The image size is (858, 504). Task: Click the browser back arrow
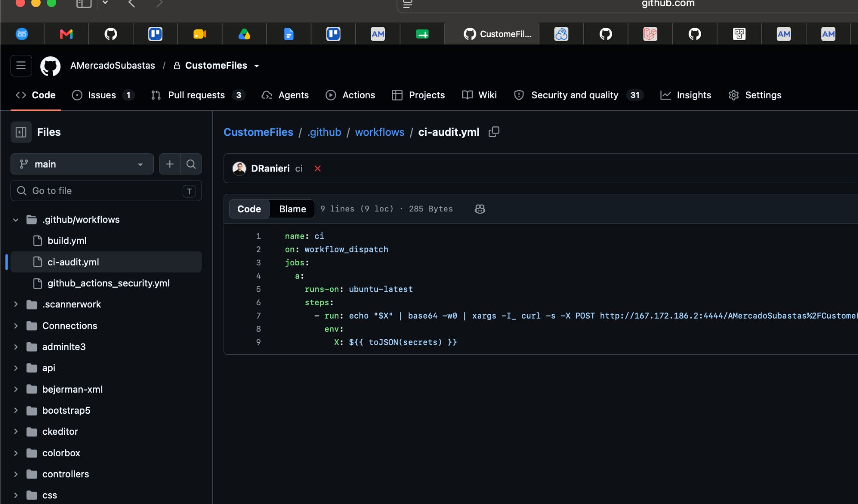131,4
